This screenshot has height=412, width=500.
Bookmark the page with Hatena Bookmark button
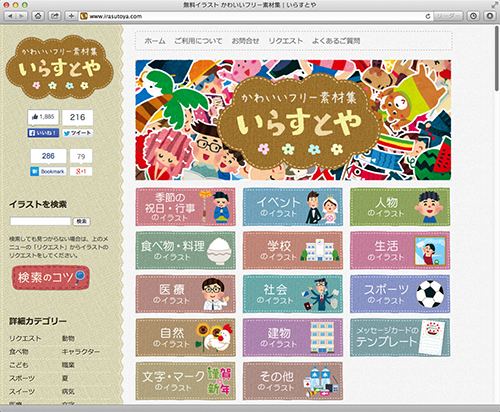pyautogui.click(x=48, y=171)
